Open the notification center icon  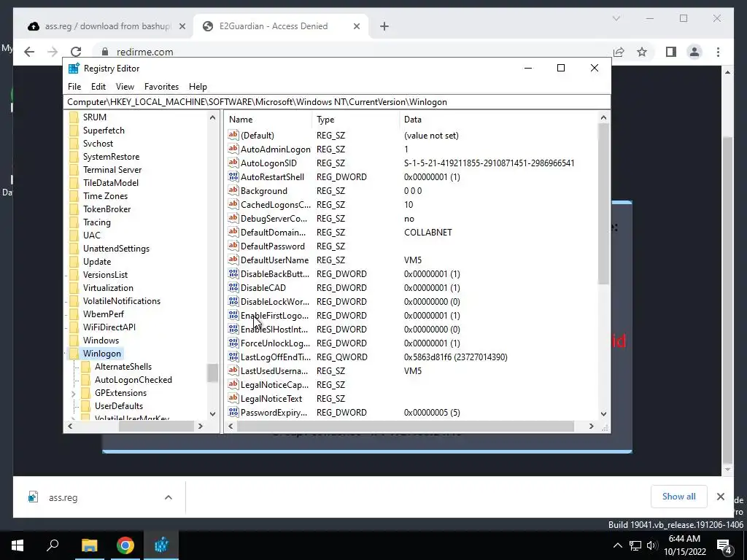coord(724,545)
